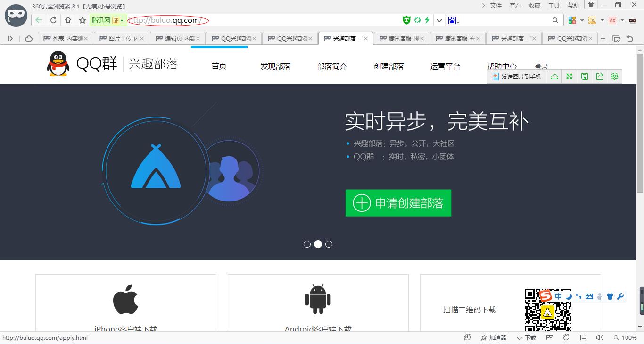The height and width of the screenshot is (344, 644).
Task: Click into the search input box
Action: (x=504, y=20)
